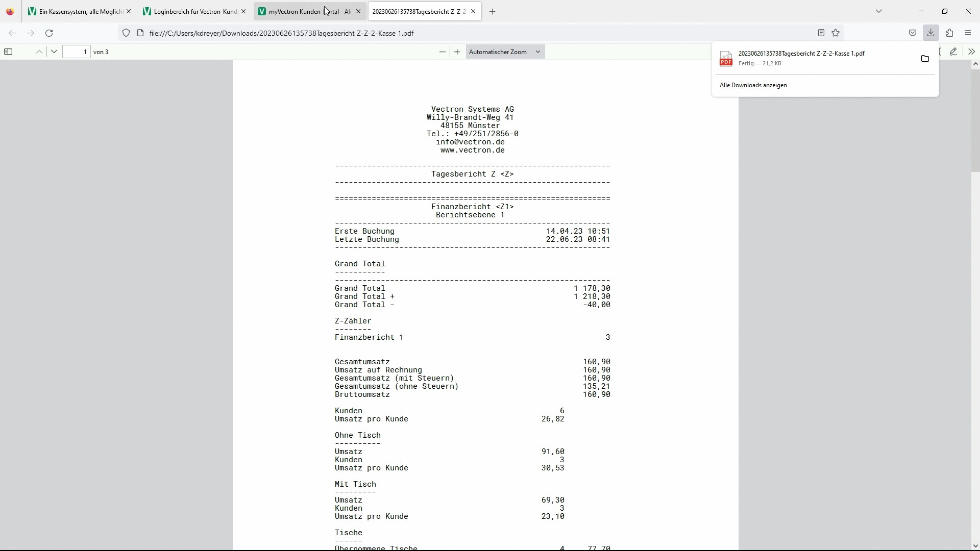Open the downloads panel icon
980x551 pixels.
coord(930,33)
